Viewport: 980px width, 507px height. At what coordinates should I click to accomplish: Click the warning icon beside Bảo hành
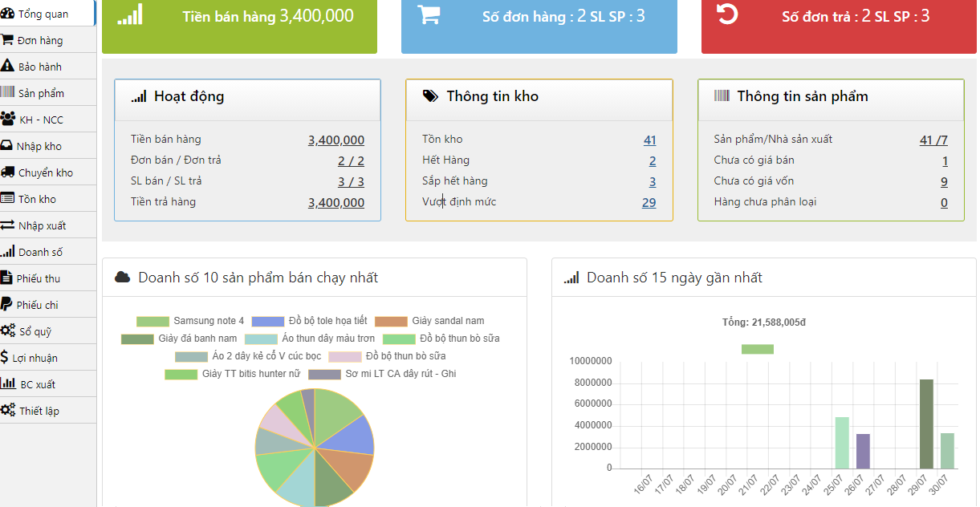pyautogui.click(x=8, y=67)
